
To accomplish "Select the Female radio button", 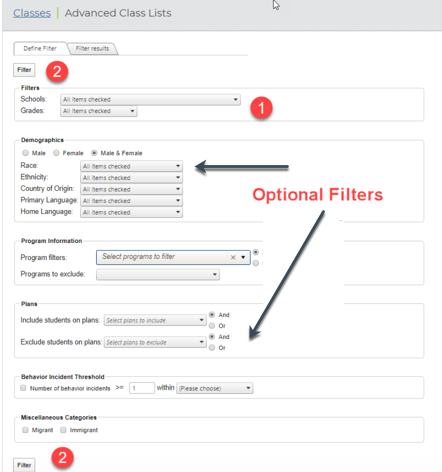I will (56, 153).
